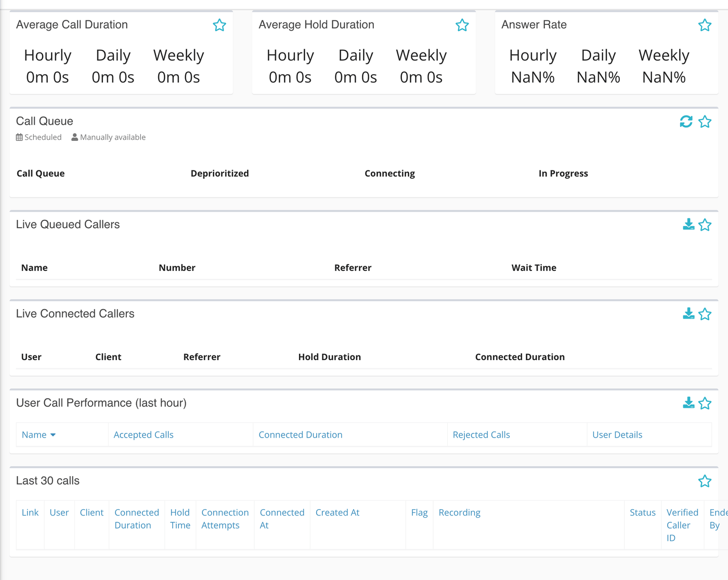This screenshot has height=580, width=728.
Task: Click the Manually available person icon
Action: pos(75,137)
